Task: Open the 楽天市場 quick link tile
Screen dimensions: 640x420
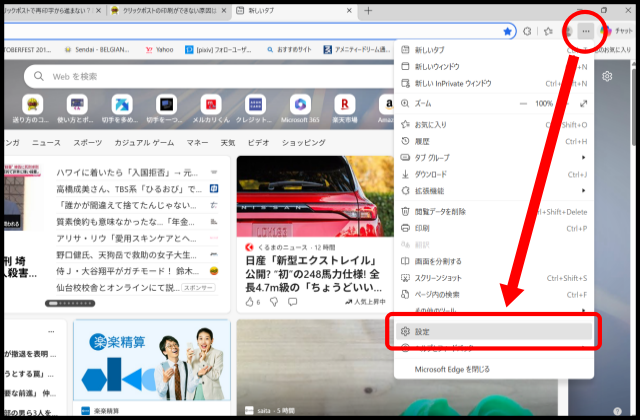Action: (345, 109)
